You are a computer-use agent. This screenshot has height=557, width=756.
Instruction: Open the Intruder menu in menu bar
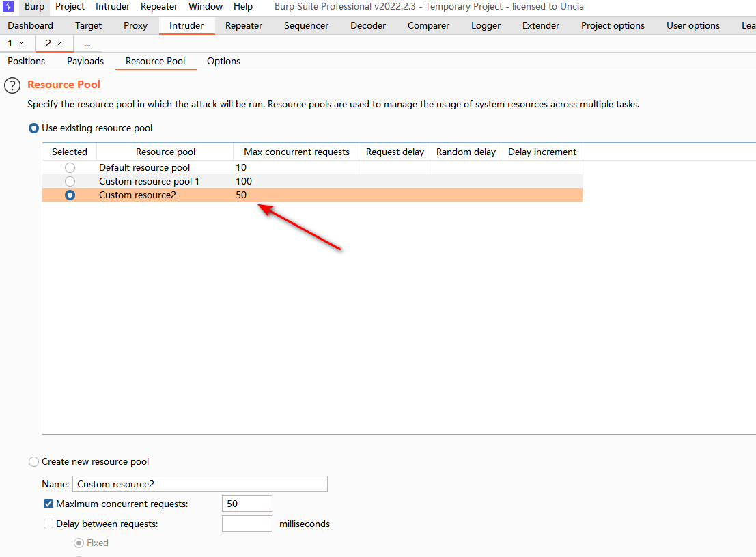click(112, 6)
